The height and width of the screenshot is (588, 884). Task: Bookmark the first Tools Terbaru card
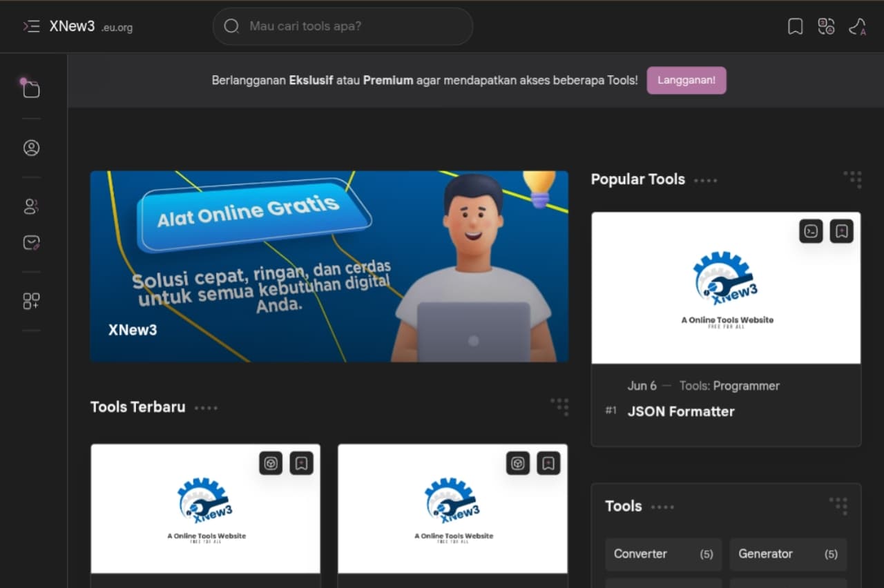301,463
